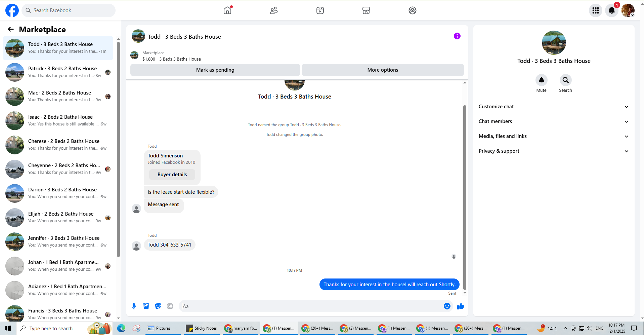Click the Todd 304-633-5741 message

tap(170, 245)
